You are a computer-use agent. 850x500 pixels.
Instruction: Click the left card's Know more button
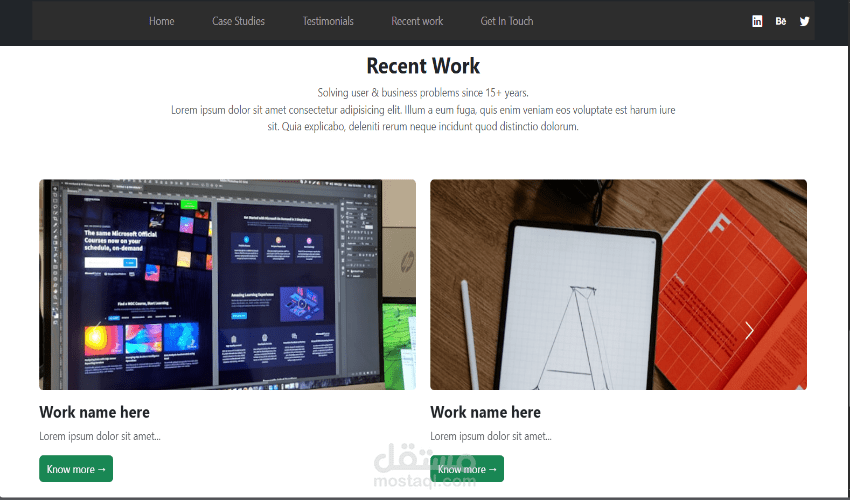pyautogui.click(x=76, y=469)
